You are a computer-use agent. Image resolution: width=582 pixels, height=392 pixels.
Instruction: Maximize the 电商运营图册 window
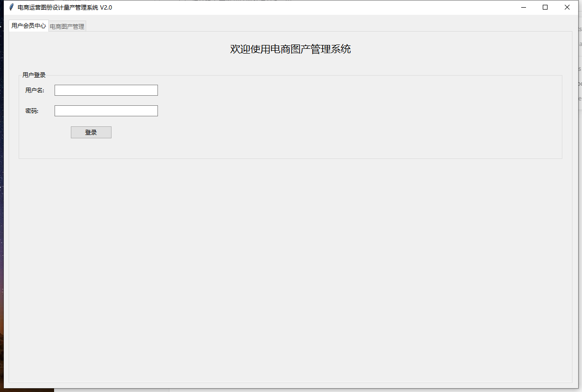pos(545,7)
